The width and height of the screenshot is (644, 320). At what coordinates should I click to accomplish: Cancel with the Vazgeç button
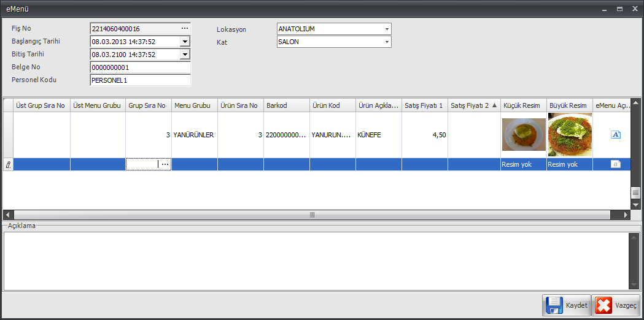pos(616,305)
